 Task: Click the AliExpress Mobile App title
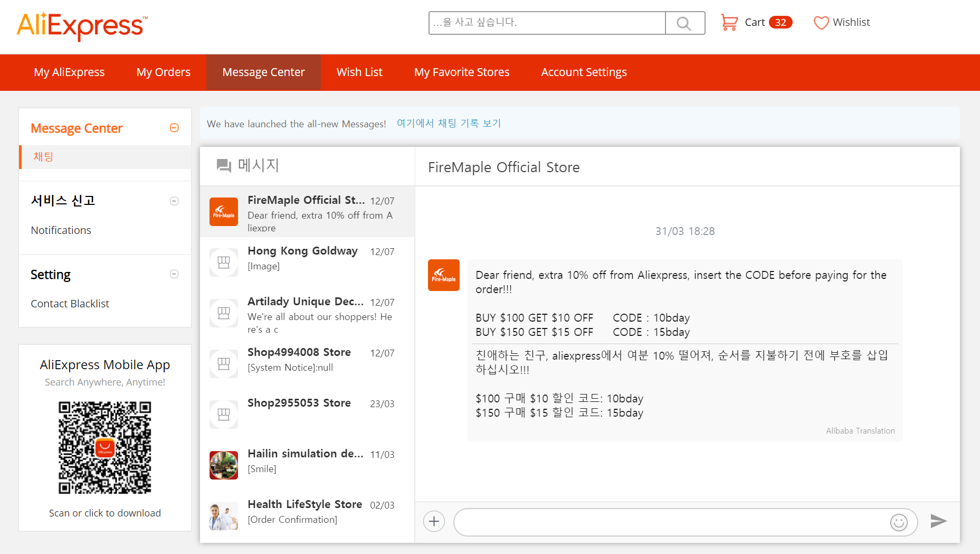click(105, 365)
